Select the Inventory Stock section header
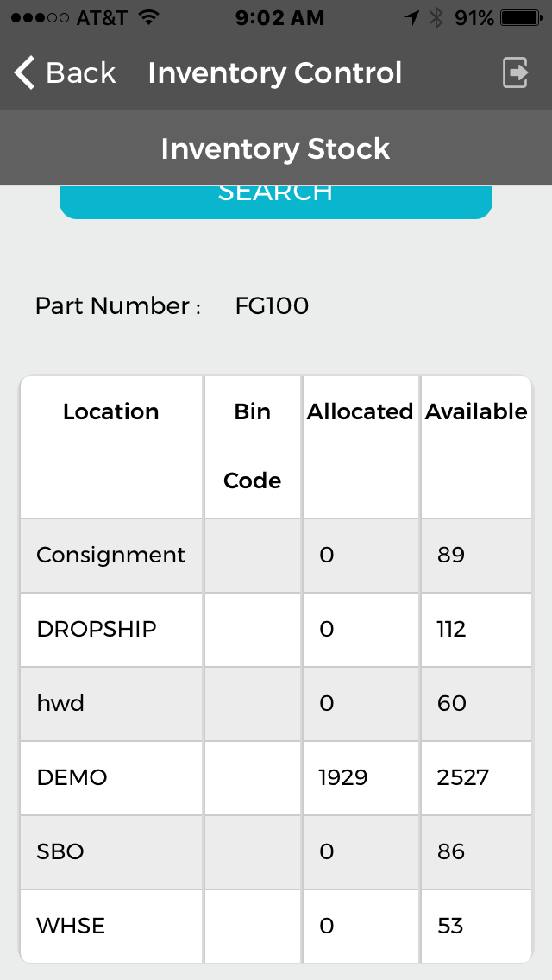552x980 pixels. coord(276,148)
